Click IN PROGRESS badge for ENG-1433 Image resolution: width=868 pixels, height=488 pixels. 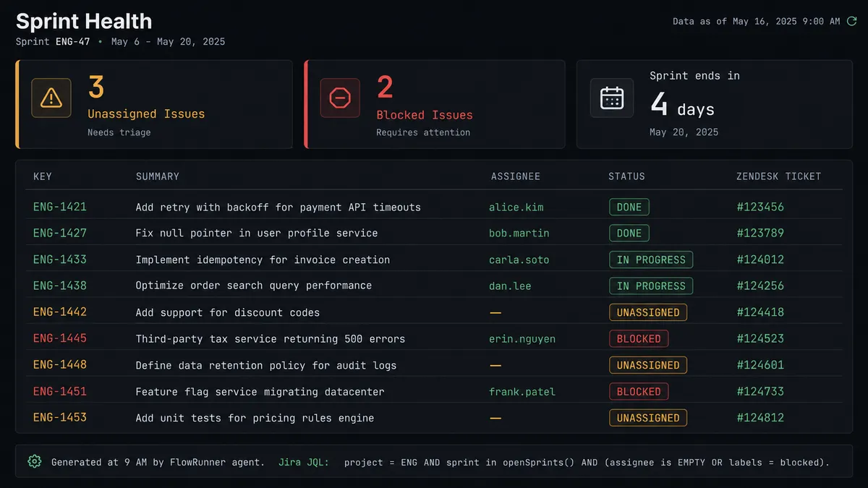point(651,260)
